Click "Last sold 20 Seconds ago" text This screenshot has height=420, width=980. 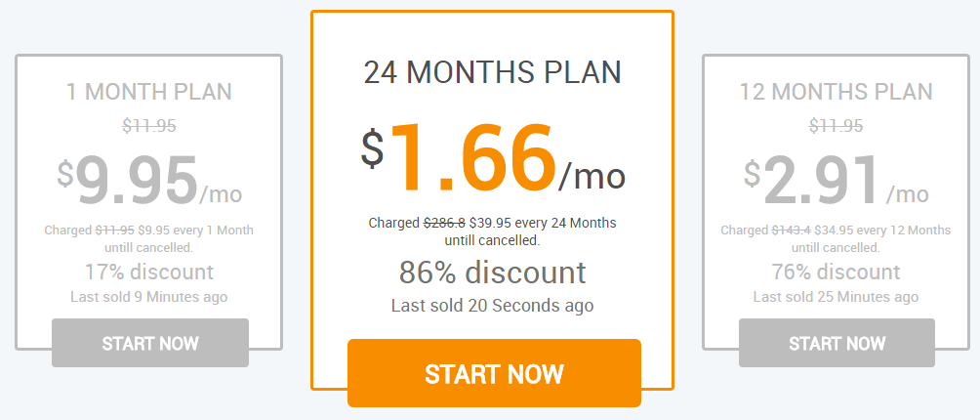(x=492, y=306)
